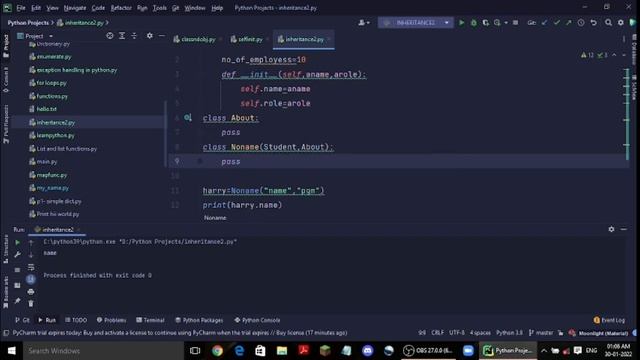Toggle scroll to end in Run console
The width and height of the screenshot is (640, 360).
tap(31, 280)
